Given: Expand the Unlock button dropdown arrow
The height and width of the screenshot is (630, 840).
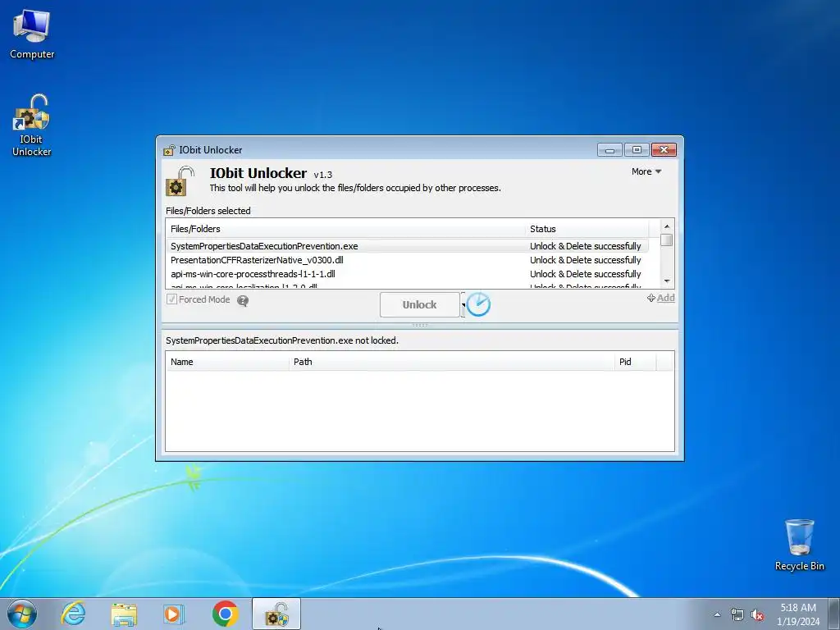Looking at the screenshot, I should [x=463, y=305].
